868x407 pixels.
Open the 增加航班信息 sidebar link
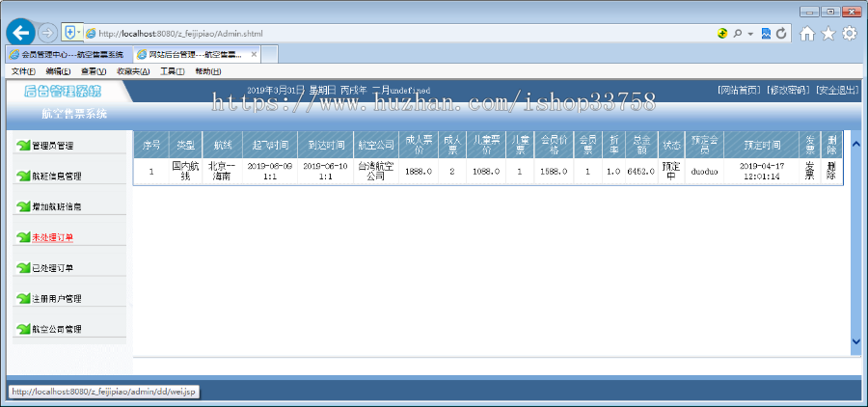coord(57,207)
